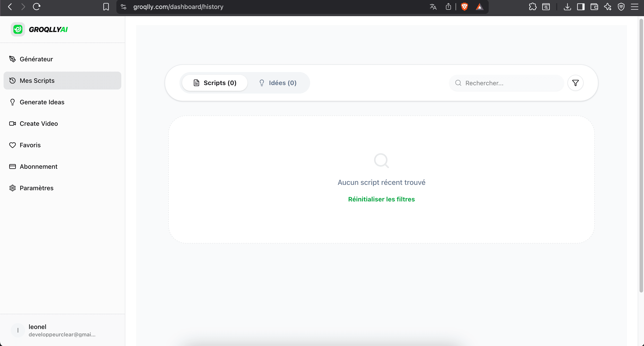Image resolution: width=644 pixels, height=346 pixels.
Task: Open the Favoris section
Action: point(30,145)
